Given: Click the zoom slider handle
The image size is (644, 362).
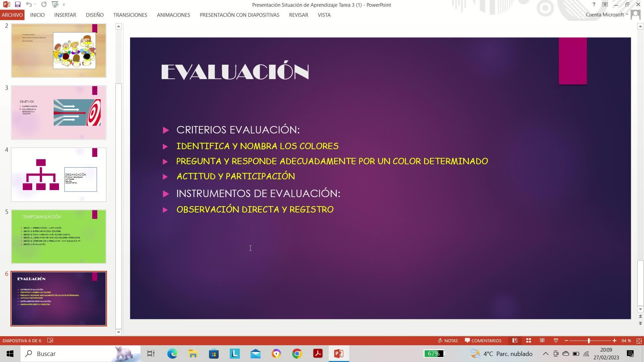Looking at the screenshot, I should 589,341.
